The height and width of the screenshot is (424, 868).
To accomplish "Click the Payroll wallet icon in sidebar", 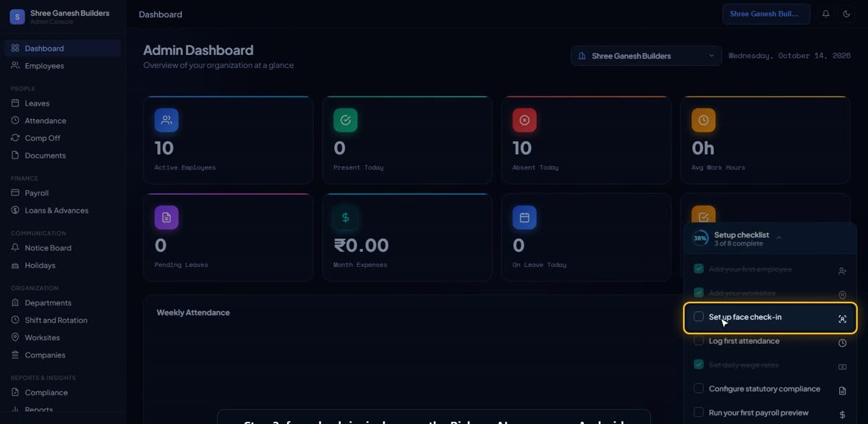I will click(15, 193).
